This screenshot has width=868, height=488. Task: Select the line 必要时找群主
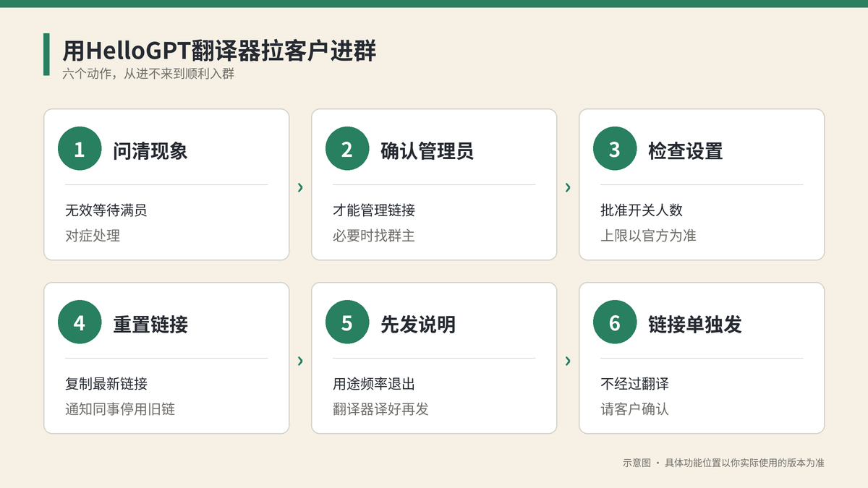374,235
